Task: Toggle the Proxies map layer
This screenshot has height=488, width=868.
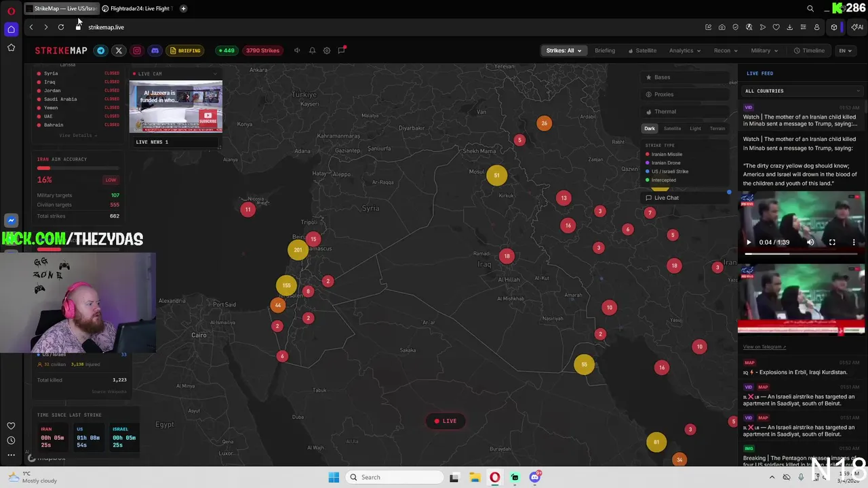Action: (x=685, y=94)
